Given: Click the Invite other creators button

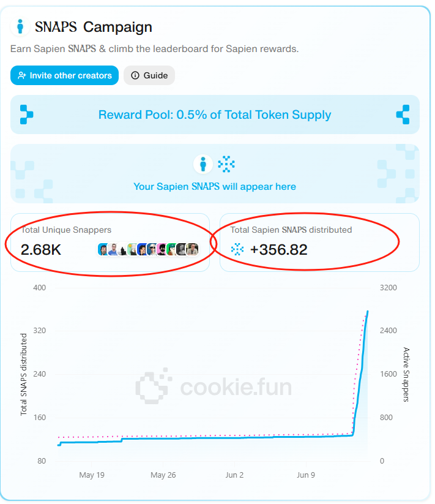Looking at the screenshot, I should coord(64,75).
